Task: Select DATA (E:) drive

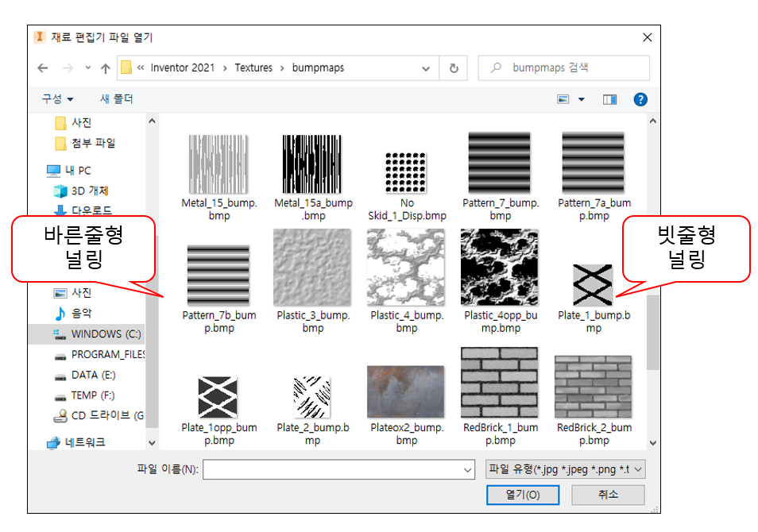Action: 84,375
